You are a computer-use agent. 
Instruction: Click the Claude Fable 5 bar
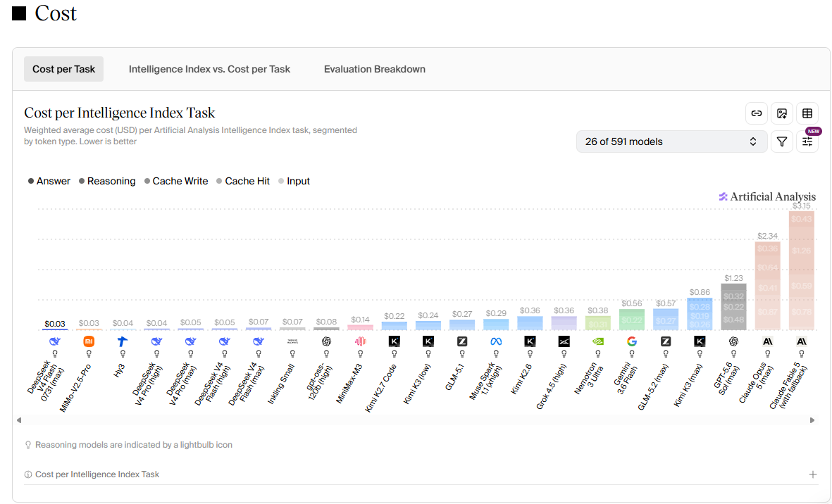pos(802,270)
